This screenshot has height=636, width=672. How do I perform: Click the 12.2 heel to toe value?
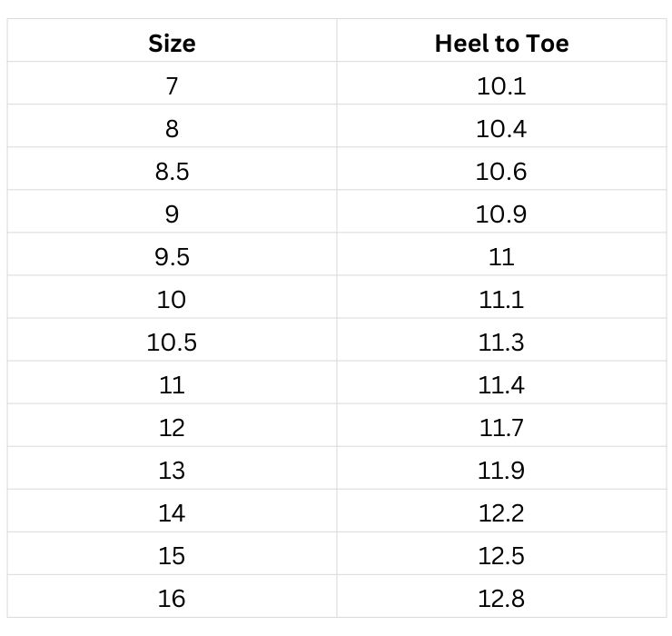(501, 513)
